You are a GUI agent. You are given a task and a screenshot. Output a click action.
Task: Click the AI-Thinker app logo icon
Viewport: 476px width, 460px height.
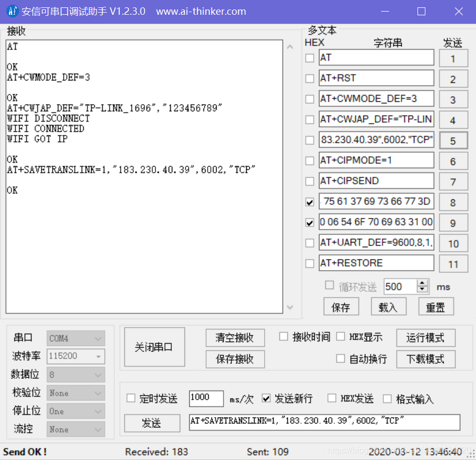click(13, 11)
